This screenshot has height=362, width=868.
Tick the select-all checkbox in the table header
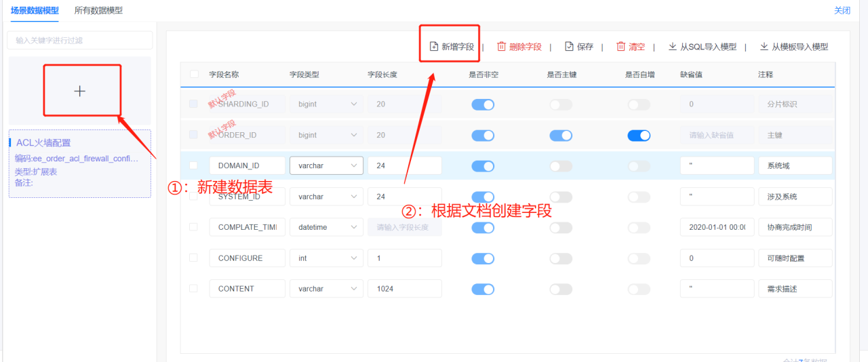click(x=195, y=75)
